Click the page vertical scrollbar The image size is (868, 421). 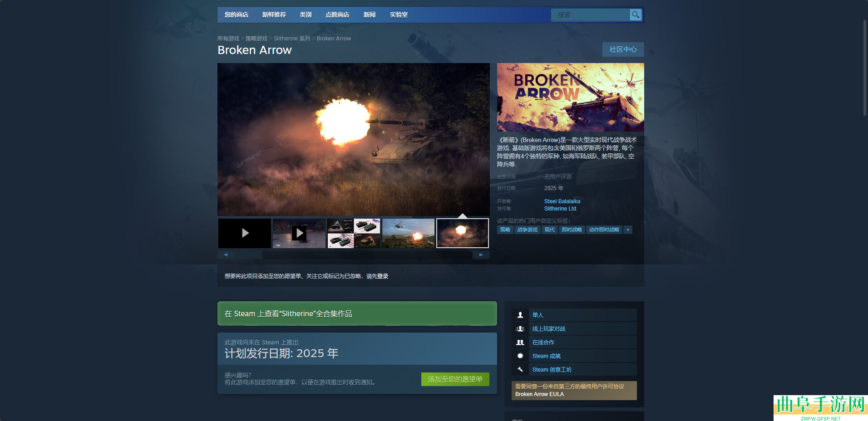tap(865, 68)
